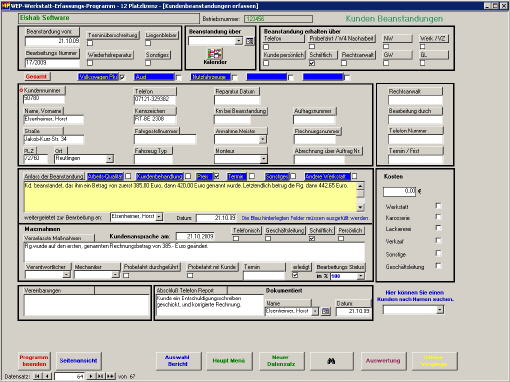Uncheck the erledigt checkbox
Viewport: 510px width, 382px height.
[x=295, y=275]
